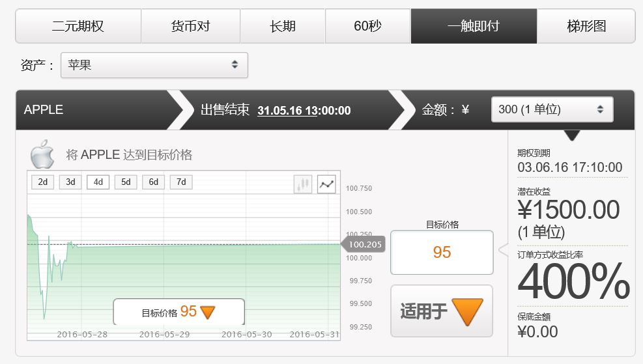643x364 pixels.
Task: Select the 4d chart range
Action: coord(98,182)
